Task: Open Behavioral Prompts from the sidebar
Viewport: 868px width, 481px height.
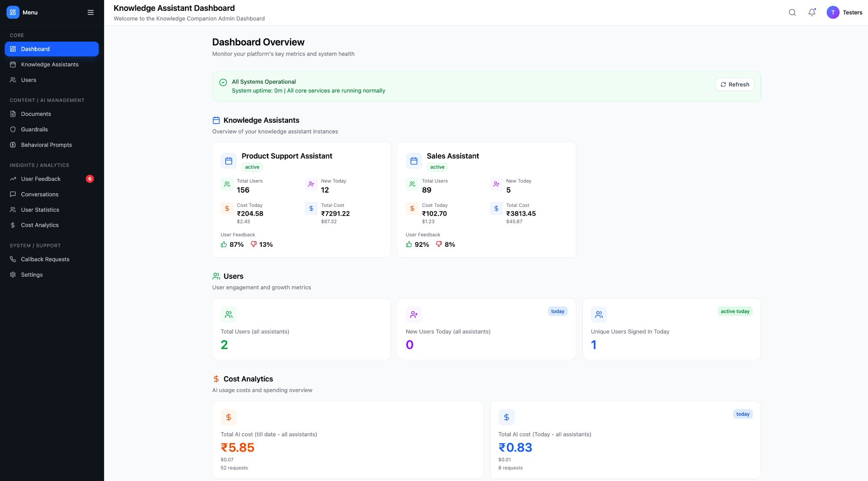Action: (46, 145)
